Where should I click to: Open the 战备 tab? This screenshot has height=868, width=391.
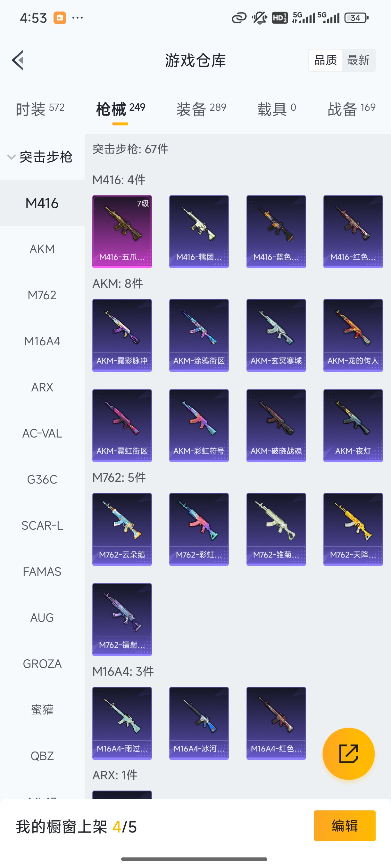click(352, 109)
